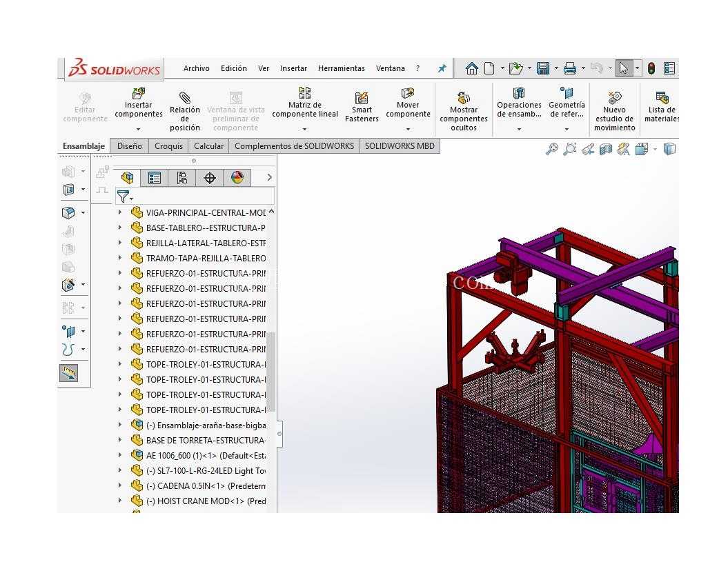Open a file with the Open folder icon
728x562 pixels.
515,69
